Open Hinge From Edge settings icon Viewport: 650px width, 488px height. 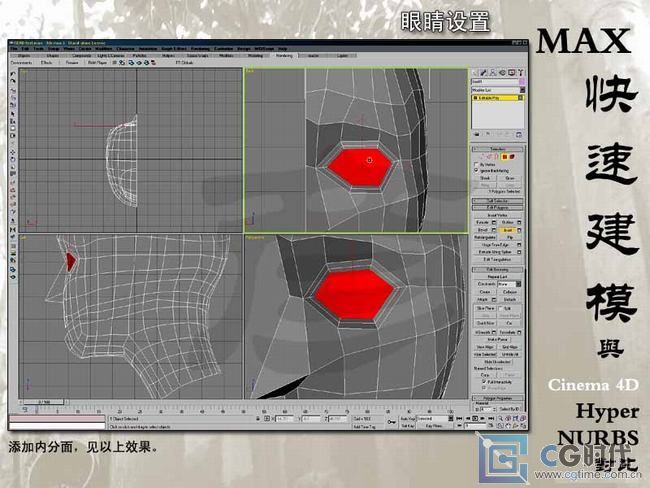[519, 245]
